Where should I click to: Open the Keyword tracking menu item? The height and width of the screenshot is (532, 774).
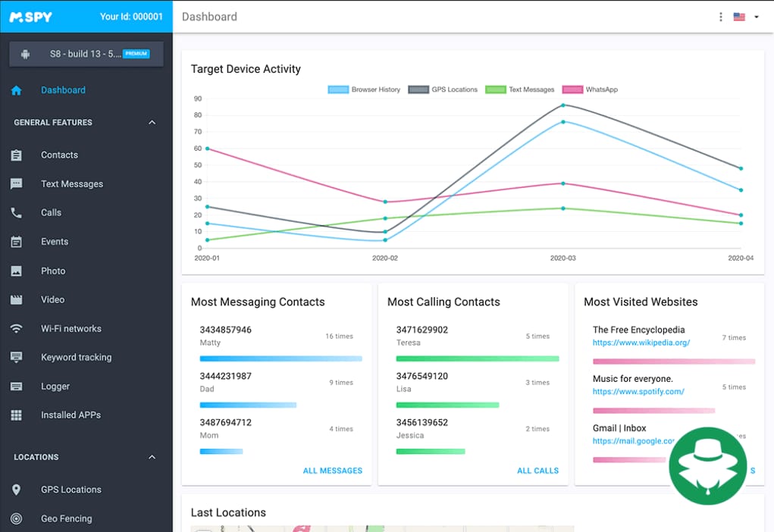pyautogui.click(x=76, y=358)
